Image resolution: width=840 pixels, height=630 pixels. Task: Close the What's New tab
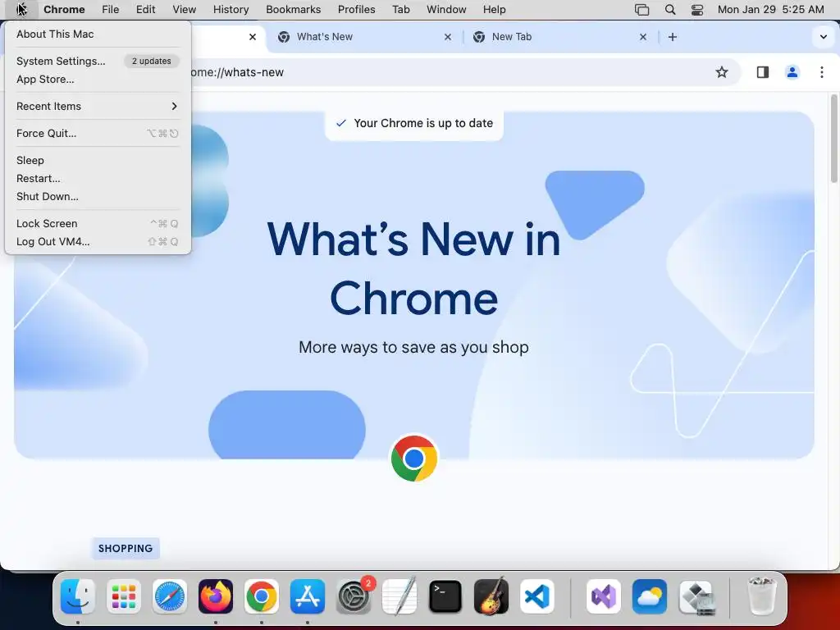[x=448, y=37]
